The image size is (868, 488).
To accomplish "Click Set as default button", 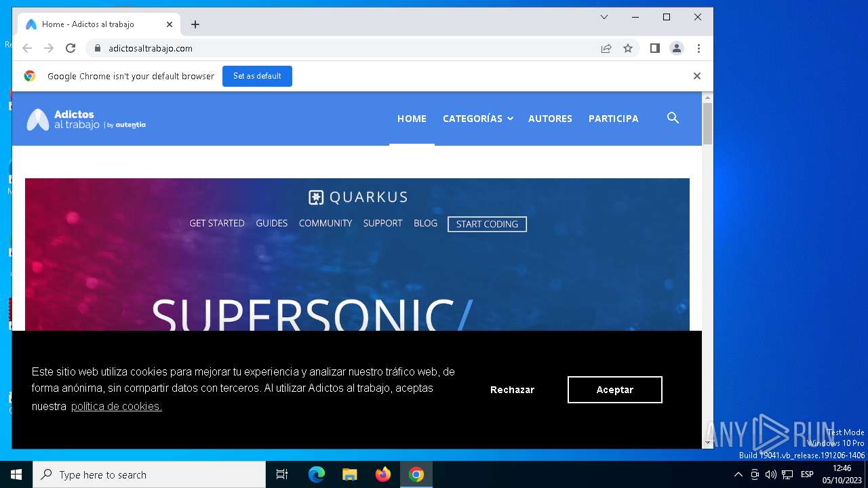I will (257, 76).
